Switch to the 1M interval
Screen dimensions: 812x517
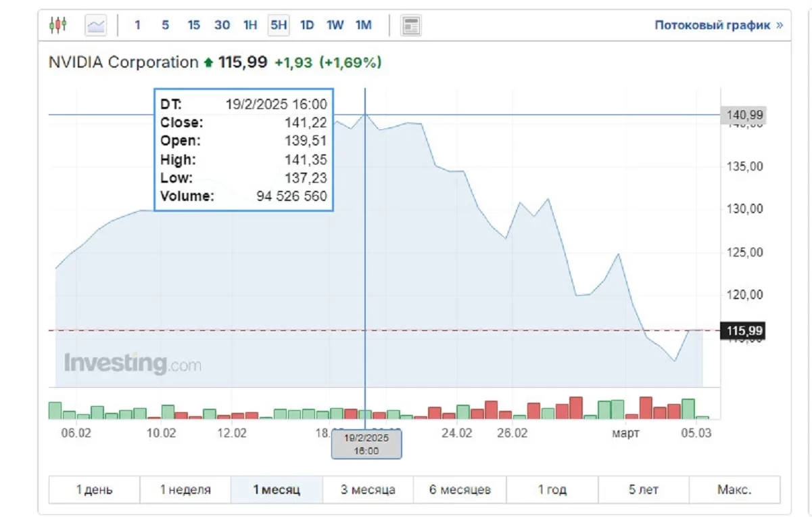click(x=364, y=26)
